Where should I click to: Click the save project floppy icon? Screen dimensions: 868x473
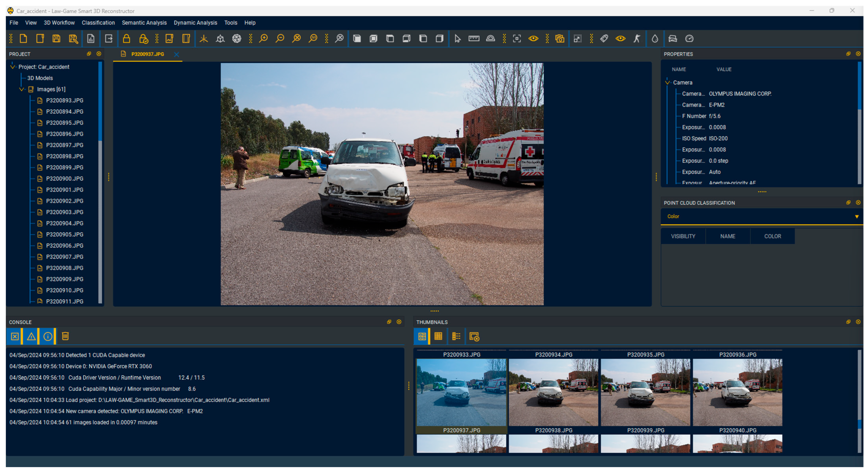56,38
